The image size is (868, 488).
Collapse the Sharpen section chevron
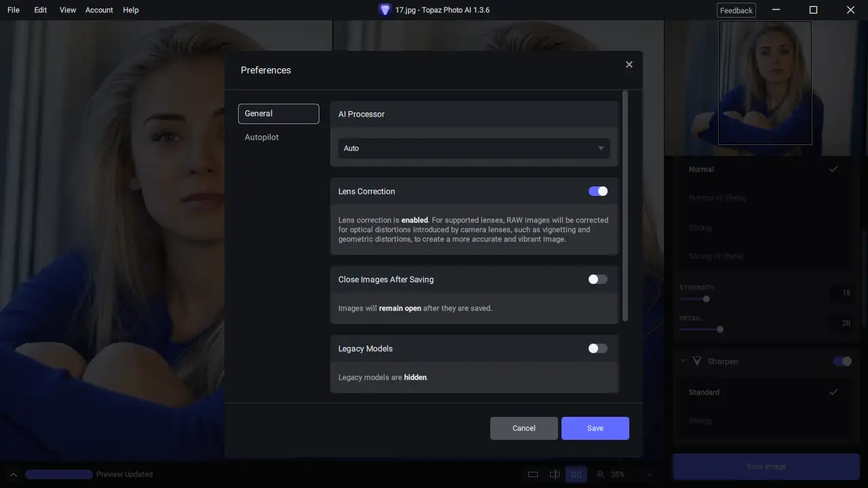683,361
